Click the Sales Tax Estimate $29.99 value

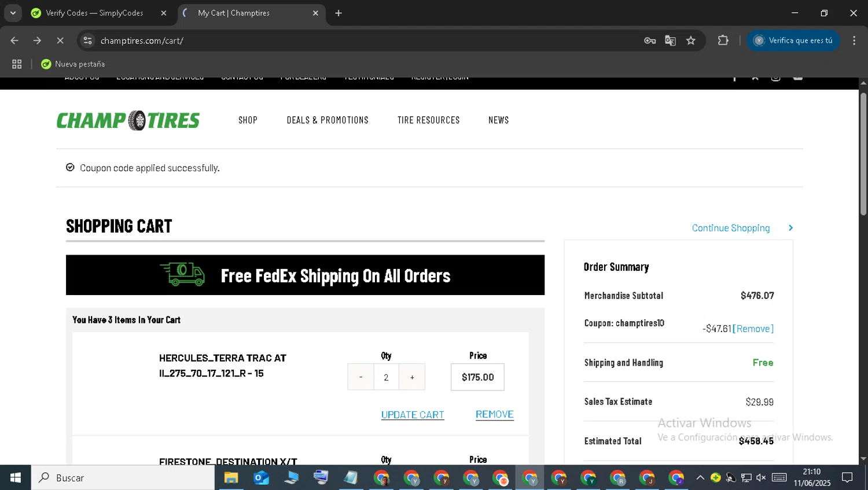pos(759,402)
